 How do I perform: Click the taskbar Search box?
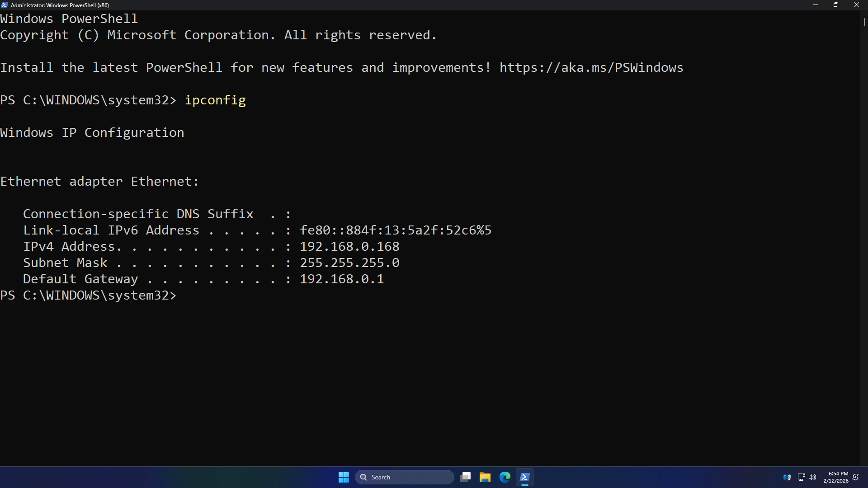[405, 477]
